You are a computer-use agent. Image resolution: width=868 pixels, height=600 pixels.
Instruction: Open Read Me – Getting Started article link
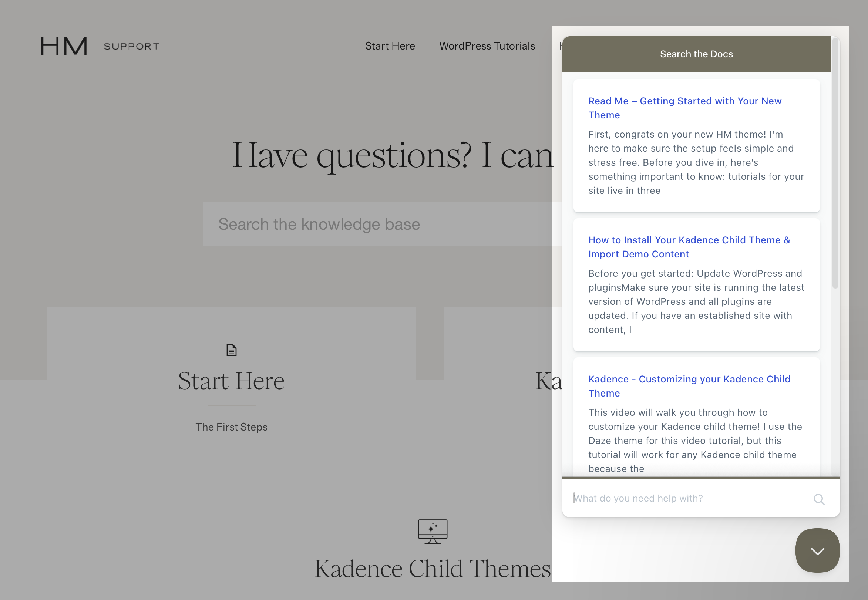coord(684,108)
